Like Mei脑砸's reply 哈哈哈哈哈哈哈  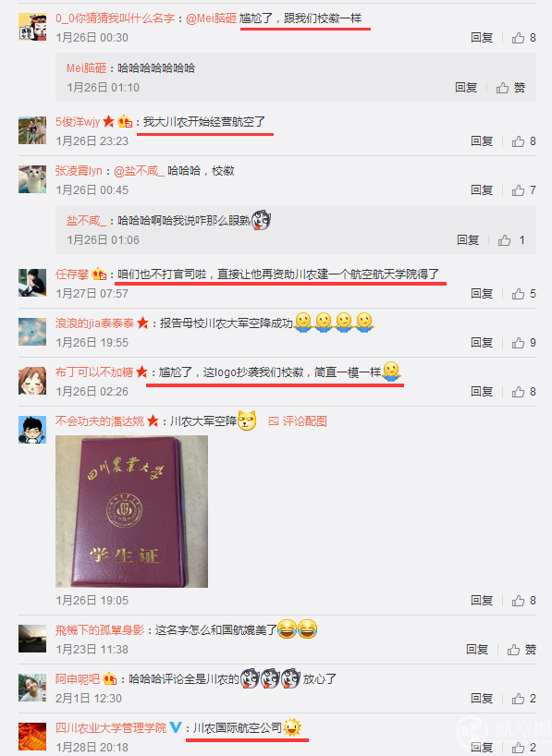point(510,87)
